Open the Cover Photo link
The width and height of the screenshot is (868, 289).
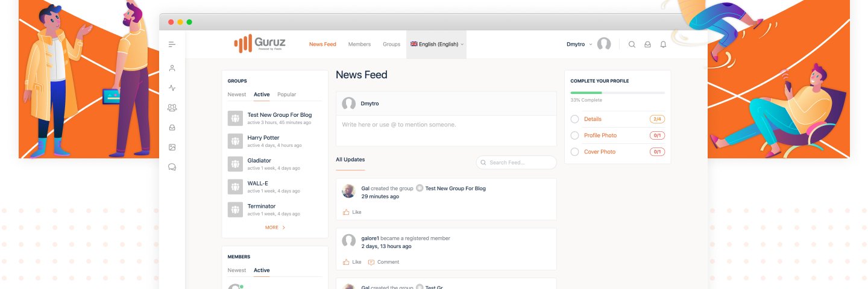click(x=600, y=152)
